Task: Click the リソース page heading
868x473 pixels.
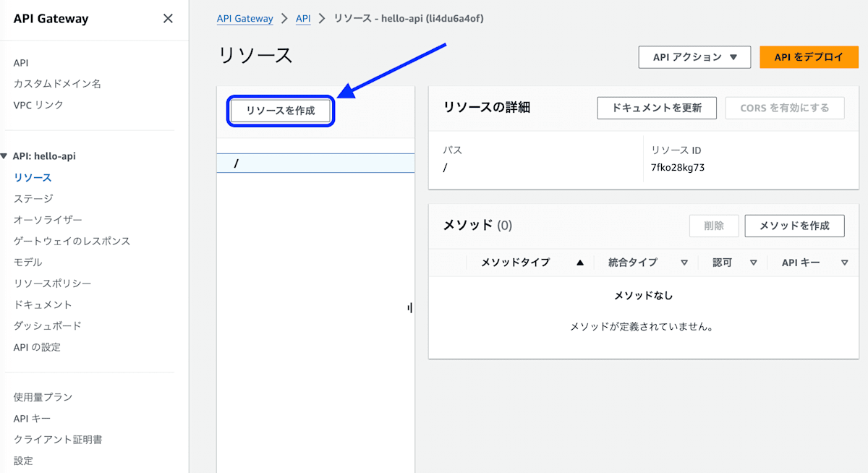Action: pyautogui.click(x=255, y=56)
